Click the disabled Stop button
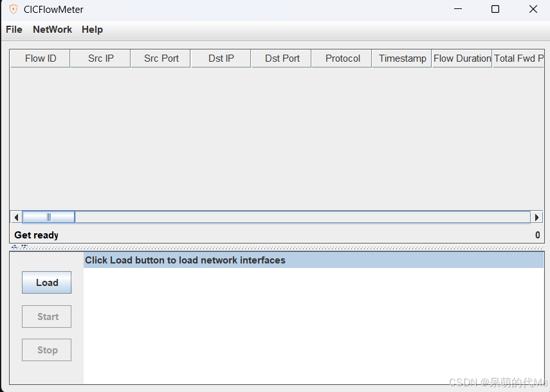 [47, 350]
